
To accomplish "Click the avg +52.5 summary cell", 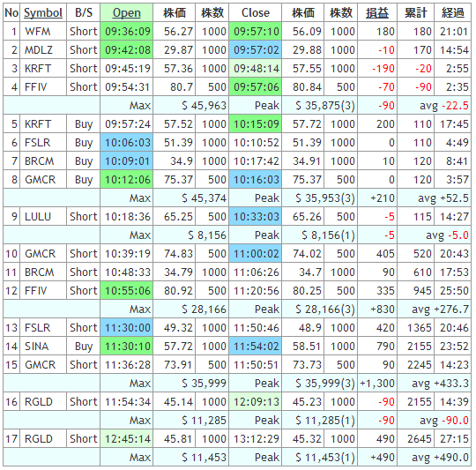I will click(434, 198).
